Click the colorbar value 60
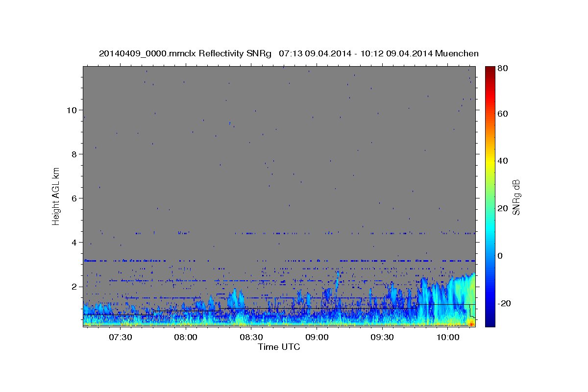The image size is (588, 392). [503, 114]
